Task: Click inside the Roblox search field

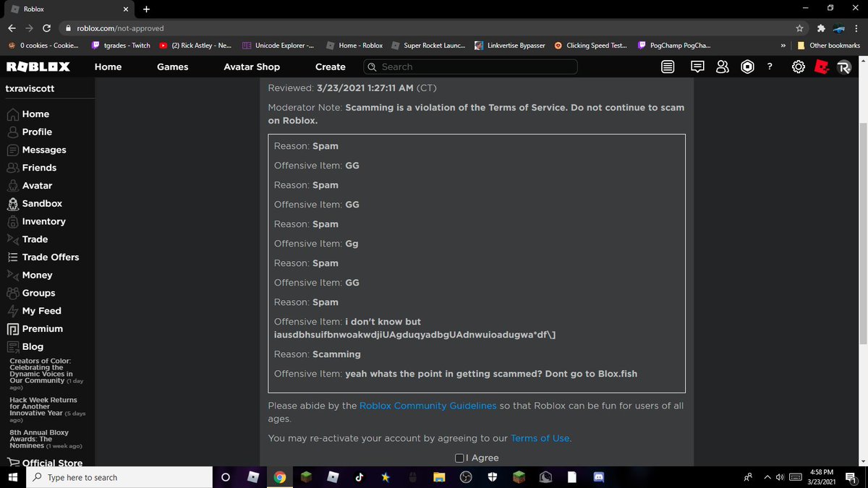Action: pyautogui.click(x=470, y=67)
